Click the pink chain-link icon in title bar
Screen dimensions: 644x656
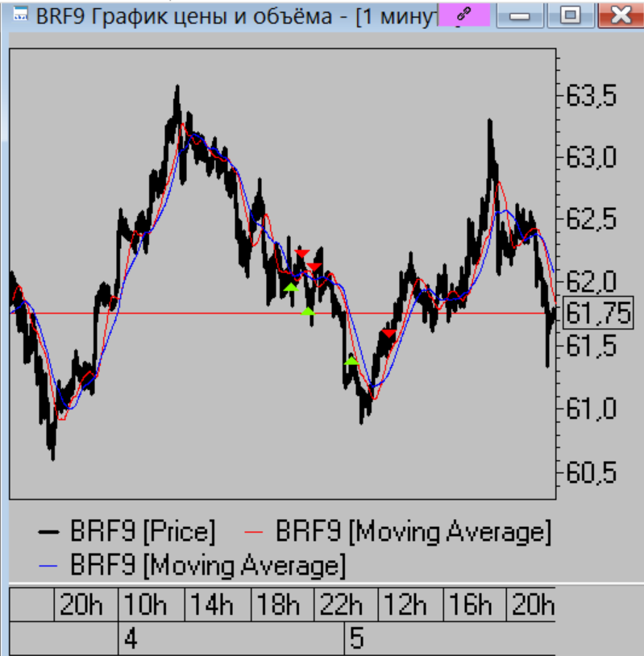click(x=463, y=14)
